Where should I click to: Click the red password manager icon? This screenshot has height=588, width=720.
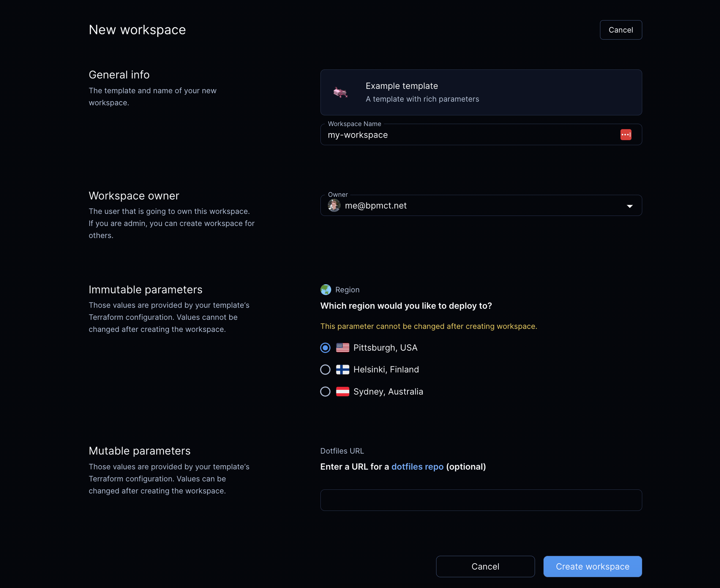(625, 135)
